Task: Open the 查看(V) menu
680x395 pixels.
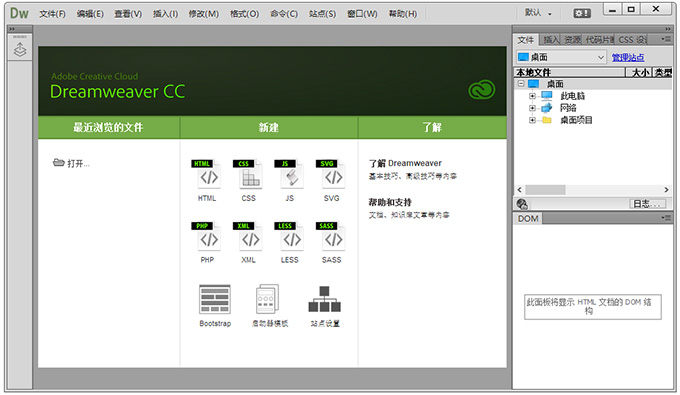Action: click(x=128, y=14)
